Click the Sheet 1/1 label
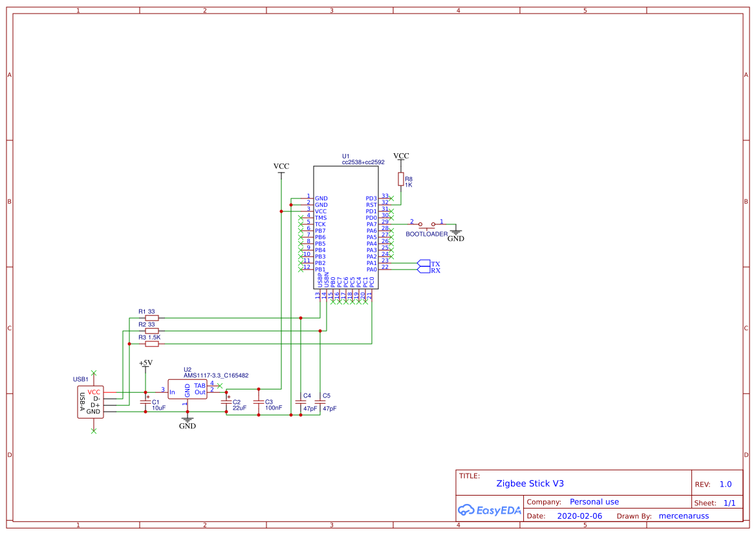This screenshot has width=756, height=535. pyautogui.click(x=729, y=501)
